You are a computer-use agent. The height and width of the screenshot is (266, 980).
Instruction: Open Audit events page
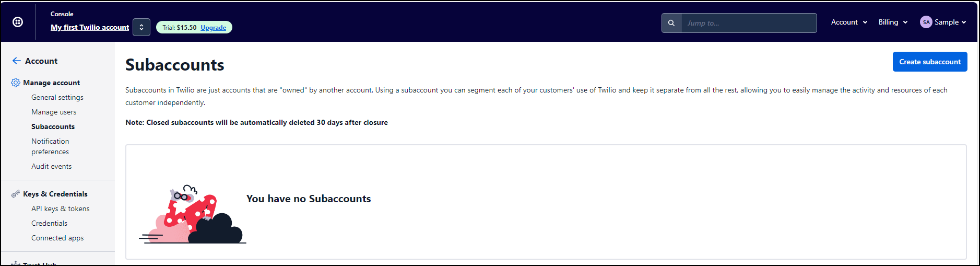pyautogui.click(x=52, y=166)
